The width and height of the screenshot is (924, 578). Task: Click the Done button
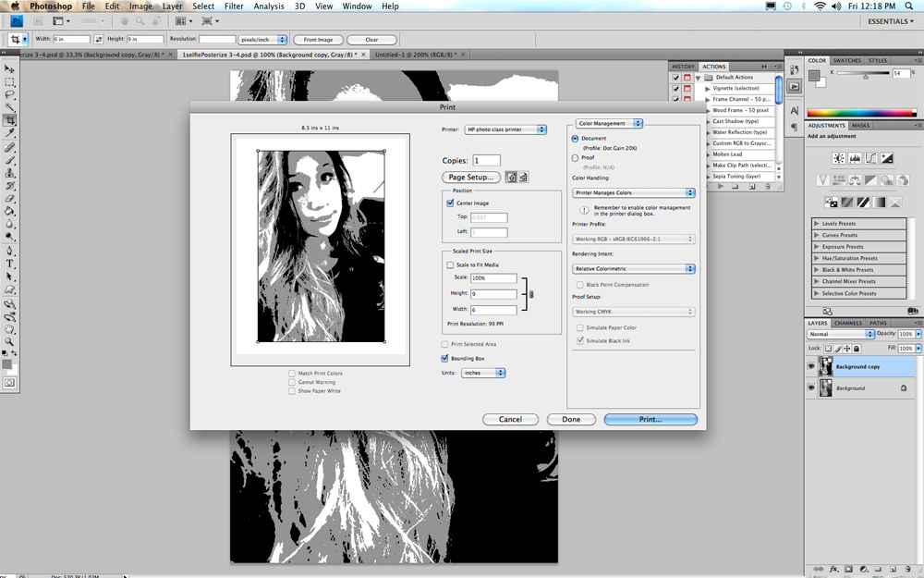(x=571, y=419)
